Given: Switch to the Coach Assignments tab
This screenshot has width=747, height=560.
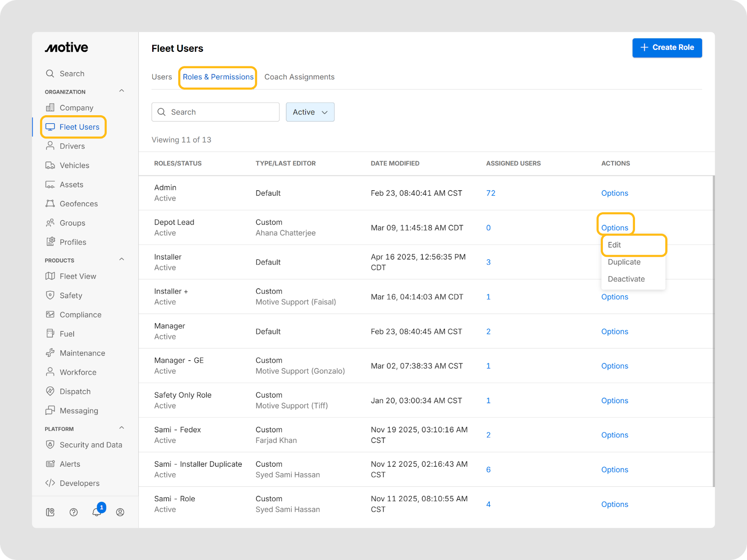Looking at the screenshot, I should point(299,77).
